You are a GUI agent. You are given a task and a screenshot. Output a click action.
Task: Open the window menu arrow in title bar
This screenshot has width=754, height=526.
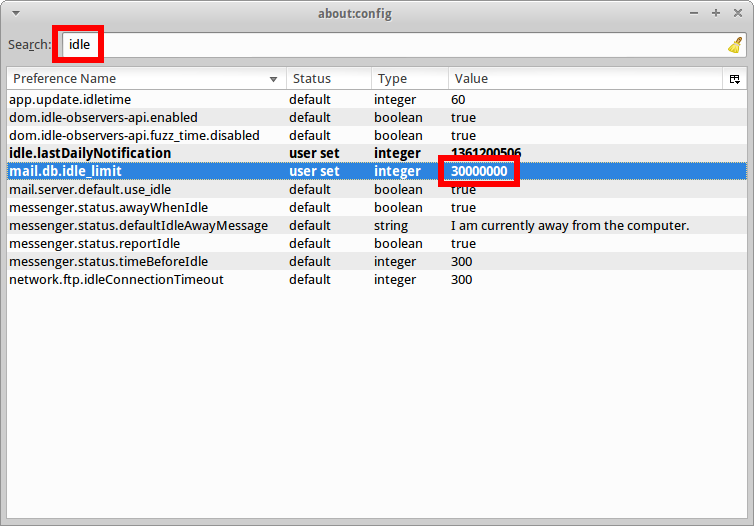16,13
